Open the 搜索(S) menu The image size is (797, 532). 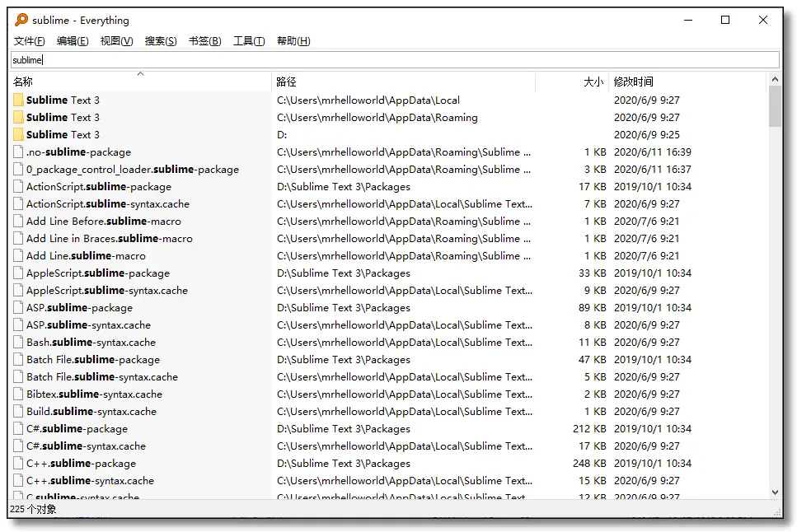pos(161,40)
